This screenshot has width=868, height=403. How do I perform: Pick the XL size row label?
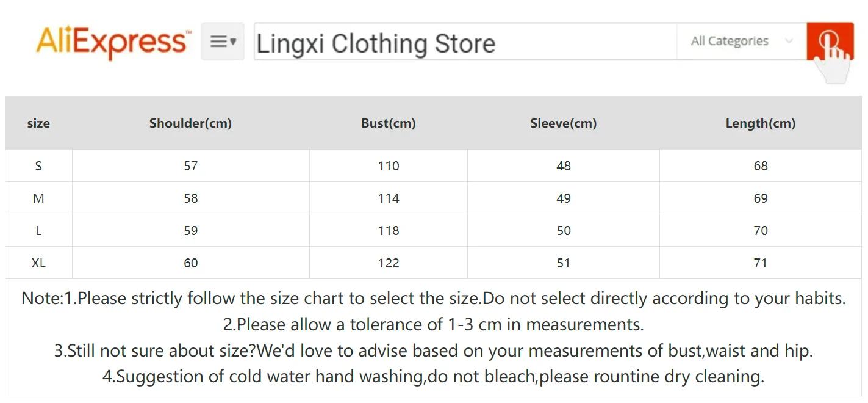pyautogui.click(x=38, y=263)
